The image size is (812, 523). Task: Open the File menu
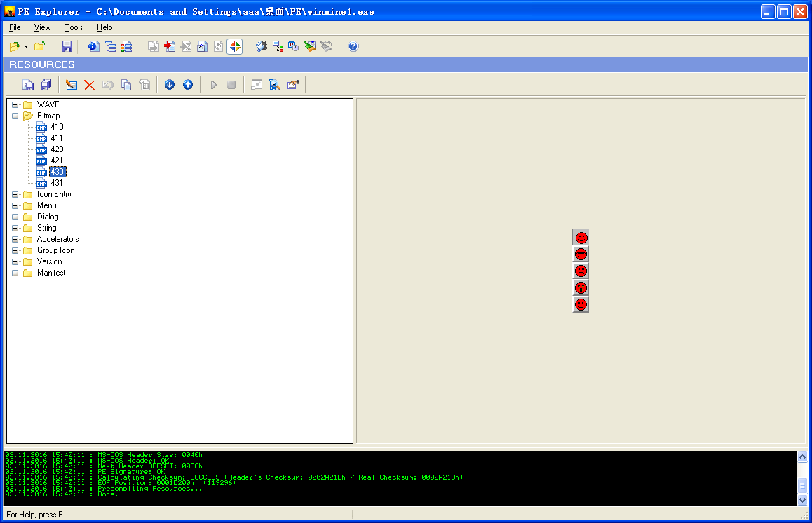(15, 27)
